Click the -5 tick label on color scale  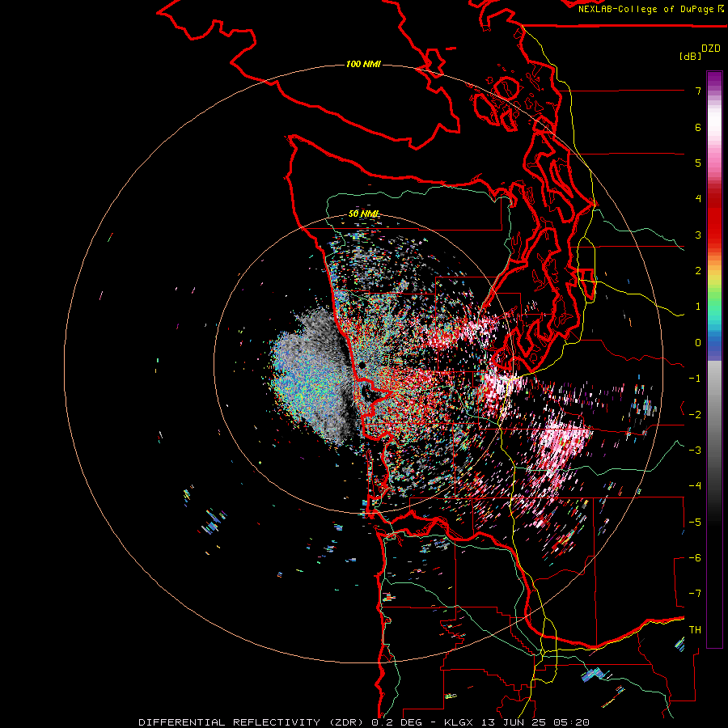pos(695,523)
